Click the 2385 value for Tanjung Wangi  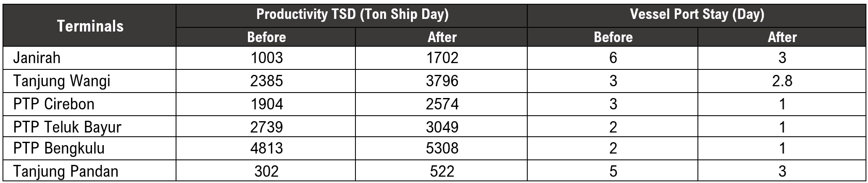click(266, 81)
